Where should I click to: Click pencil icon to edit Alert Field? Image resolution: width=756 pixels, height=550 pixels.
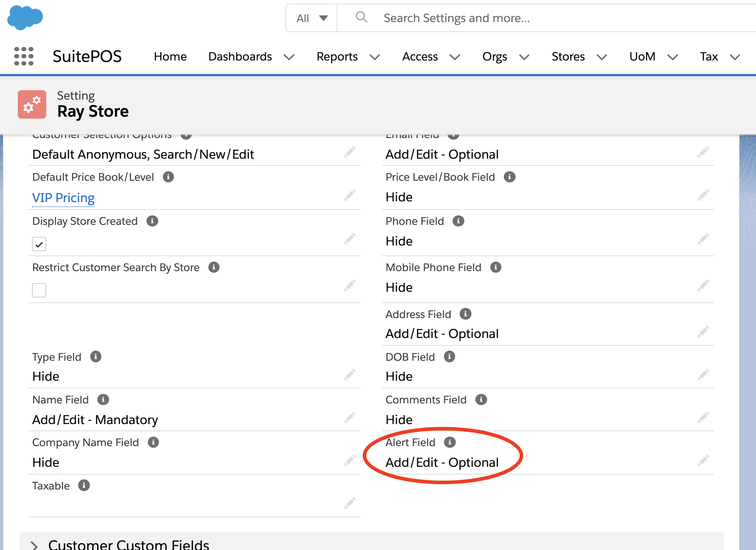pyautogui.click(x=703, y=460)
